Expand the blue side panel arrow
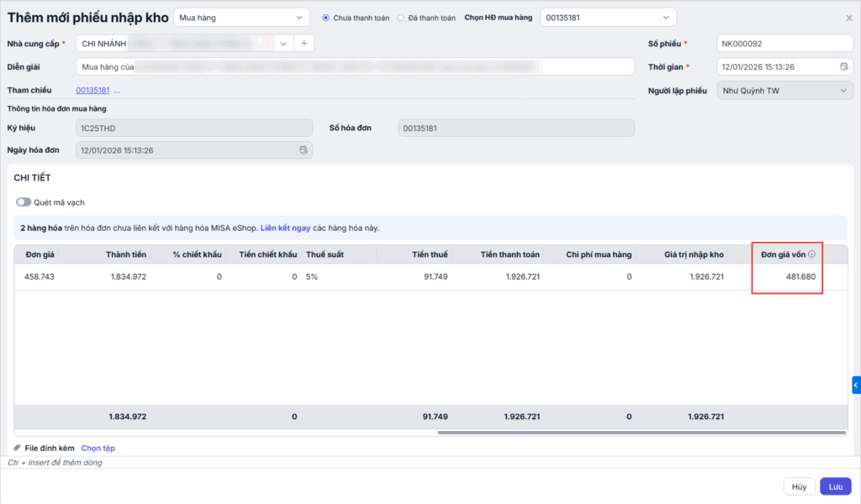The image size is (861, 504). pos(855,385)
